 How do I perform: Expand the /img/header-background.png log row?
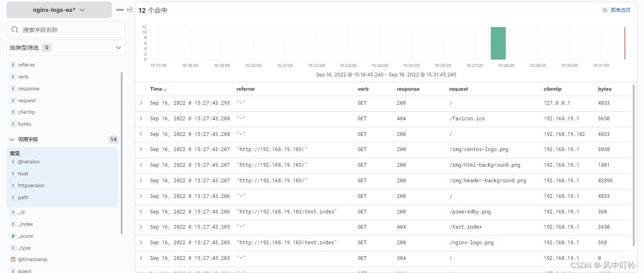[141, 181]
